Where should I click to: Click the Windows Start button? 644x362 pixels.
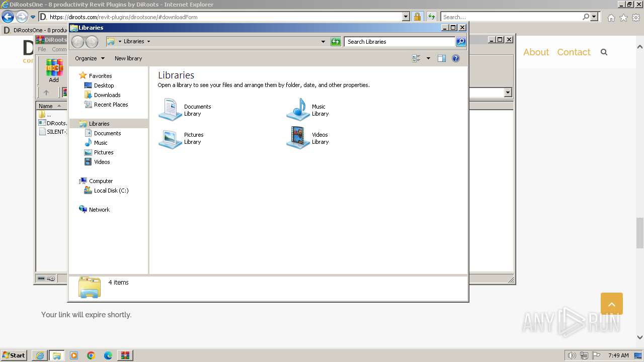click(14, 355)
